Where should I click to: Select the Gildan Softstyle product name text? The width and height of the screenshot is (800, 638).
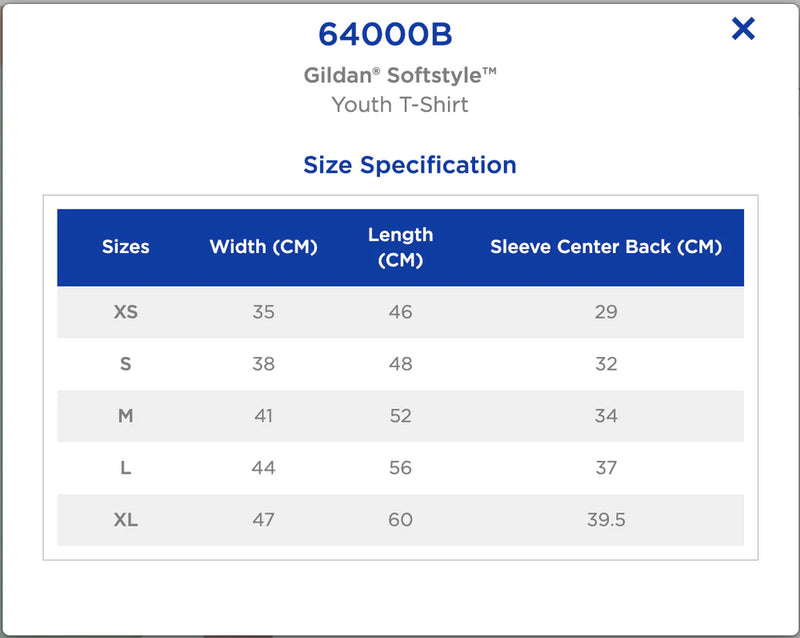pyautogui.click(x=400, y=75)
